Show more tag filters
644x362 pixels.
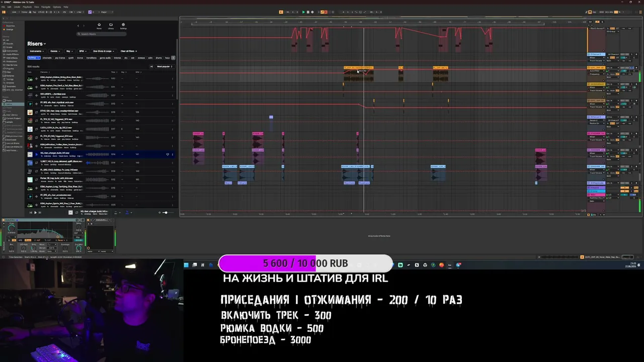click(173, 58)
